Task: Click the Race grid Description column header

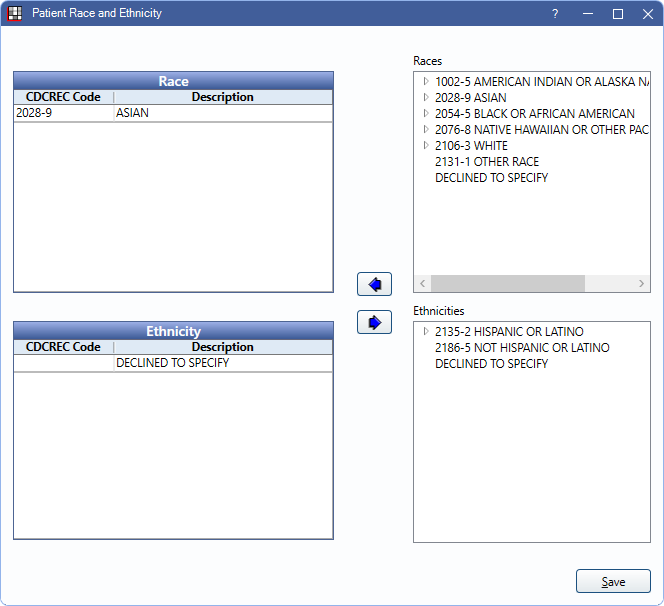Action: click(222, 97)
